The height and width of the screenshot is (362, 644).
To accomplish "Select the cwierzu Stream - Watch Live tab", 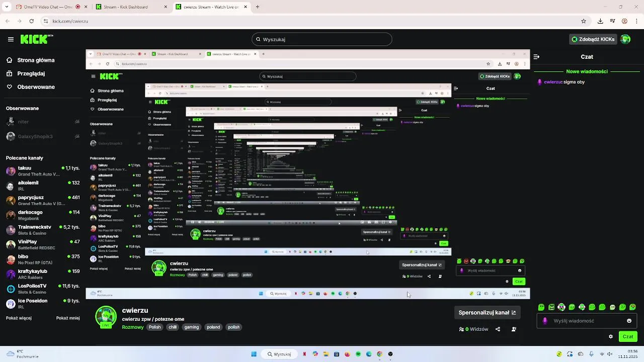I will pos(211,7).
